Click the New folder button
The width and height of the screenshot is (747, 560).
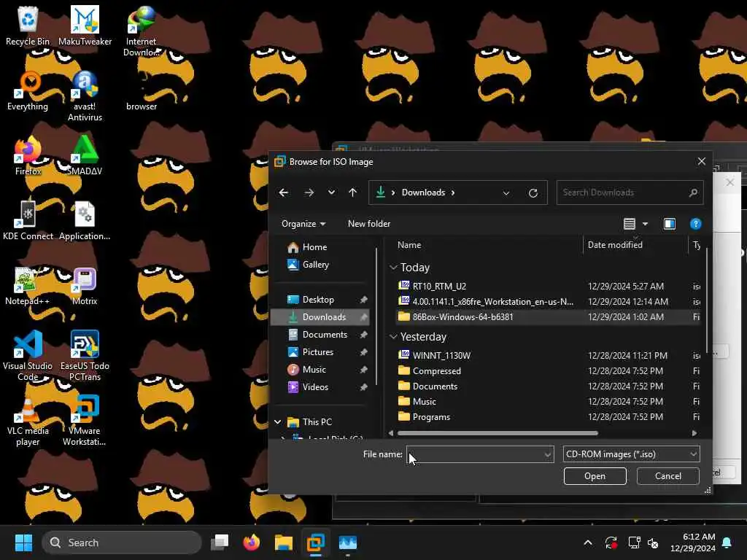(368, 224)
